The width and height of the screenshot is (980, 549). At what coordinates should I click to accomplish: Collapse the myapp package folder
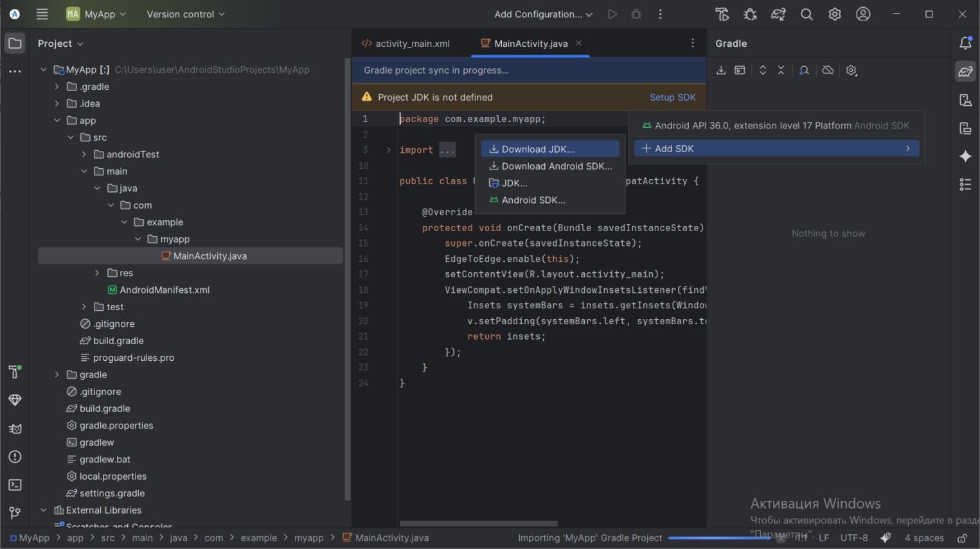tap(138, 239)
